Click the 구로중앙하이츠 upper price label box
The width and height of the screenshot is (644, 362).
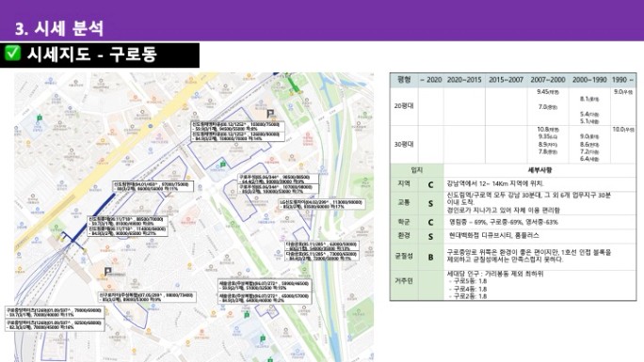(55, 312)
